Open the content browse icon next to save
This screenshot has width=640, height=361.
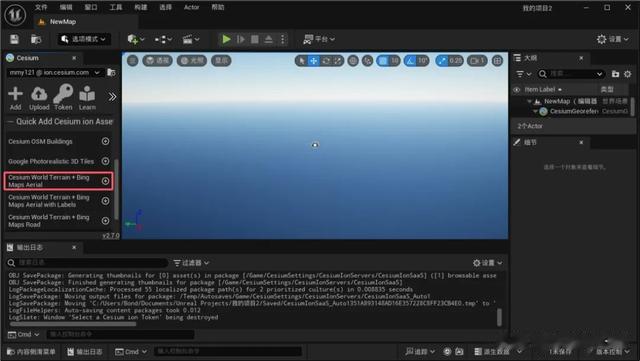click(x=36, y=39)
